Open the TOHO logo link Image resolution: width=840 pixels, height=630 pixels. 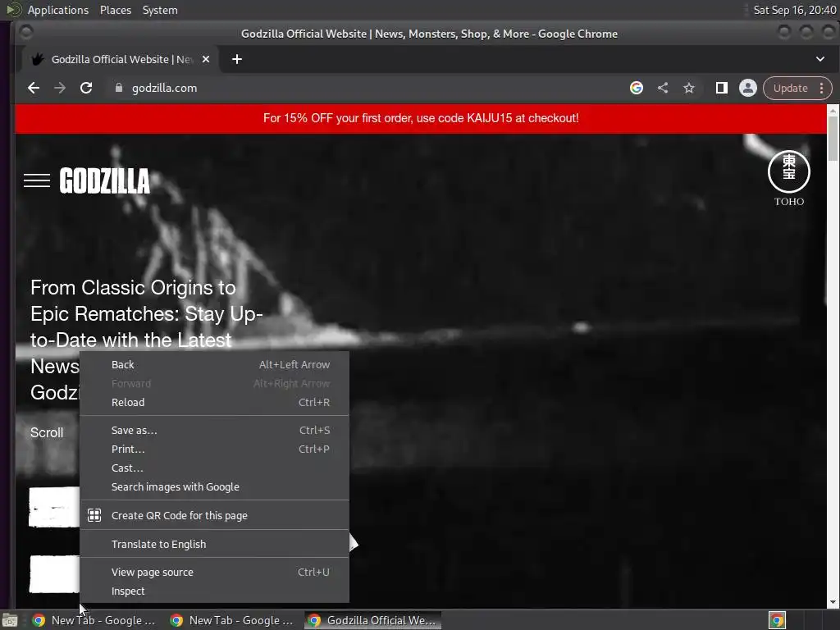tap(789, 178)
